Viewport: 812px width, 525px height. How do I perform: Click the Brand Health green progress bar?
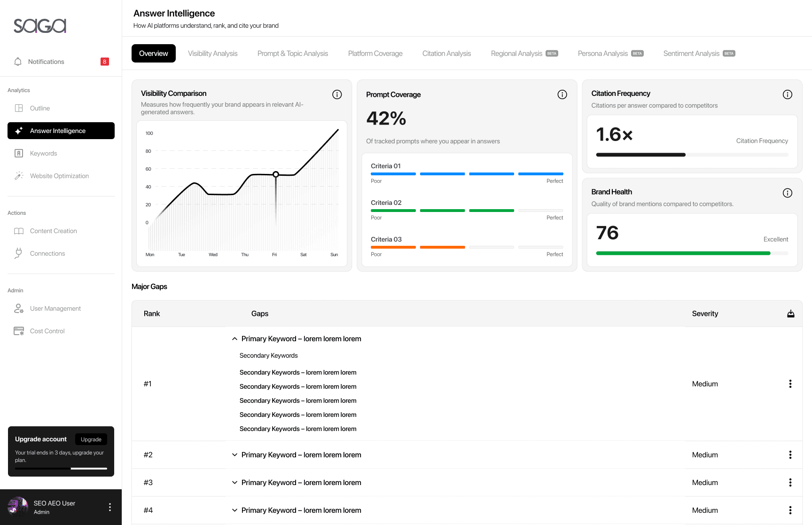[692, 253]
